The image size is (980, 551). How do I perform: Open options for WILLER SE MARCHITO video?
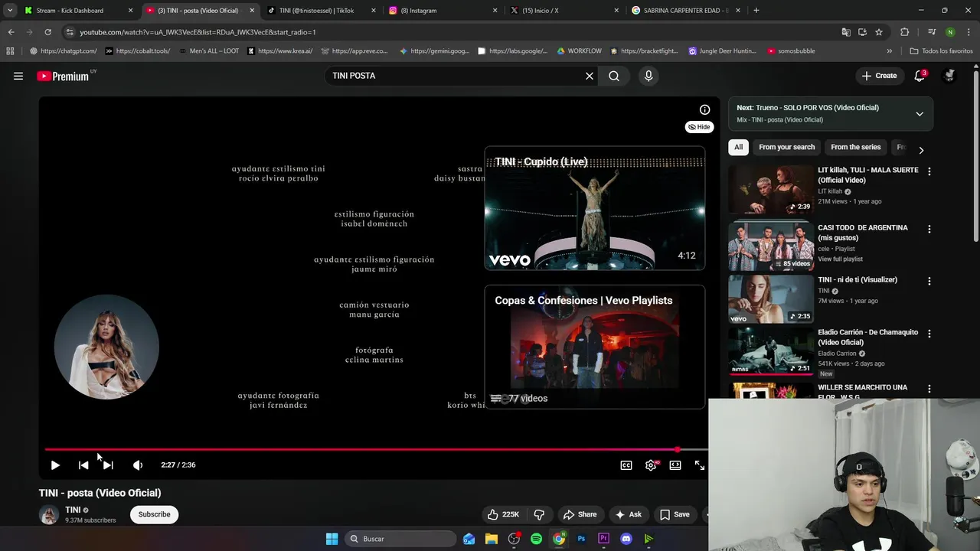(929, 389)
